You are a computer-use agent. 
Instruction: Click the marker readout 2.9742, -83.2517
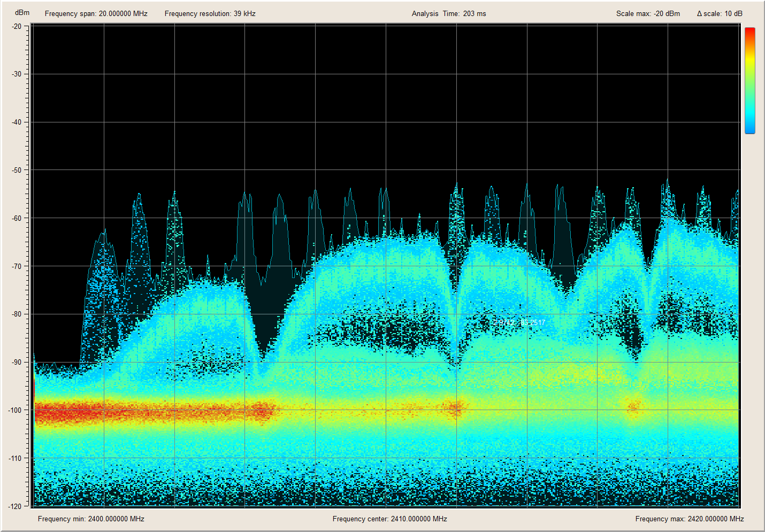pos(519,322)
